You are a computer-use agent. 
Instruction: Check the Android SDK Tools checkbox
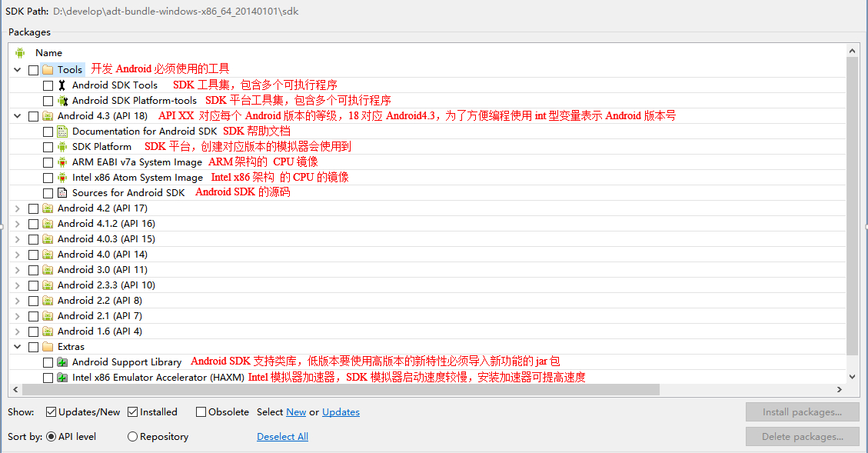[x=48, y=85]
